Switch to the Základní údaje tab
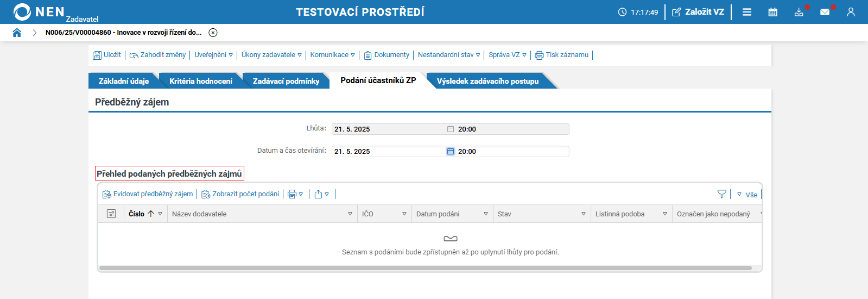 point(124,81)
